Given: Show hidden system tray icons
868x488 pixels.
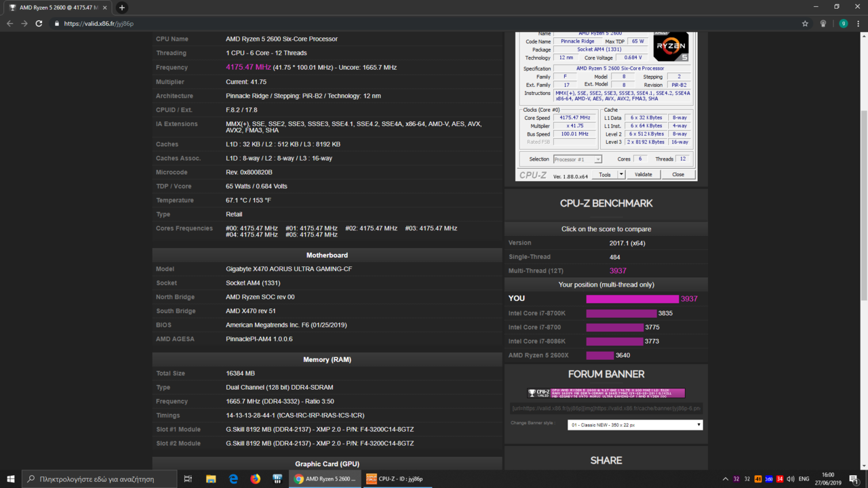Looking at the screenshot, I should [725, 479].
